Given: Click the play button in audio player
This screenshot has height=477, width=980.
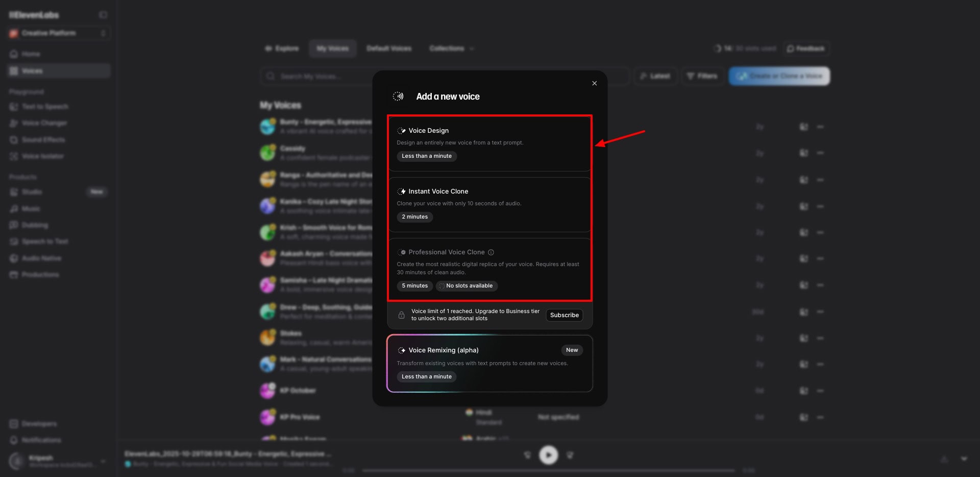Looking at the screenshot, I should (x=549, y=455).
